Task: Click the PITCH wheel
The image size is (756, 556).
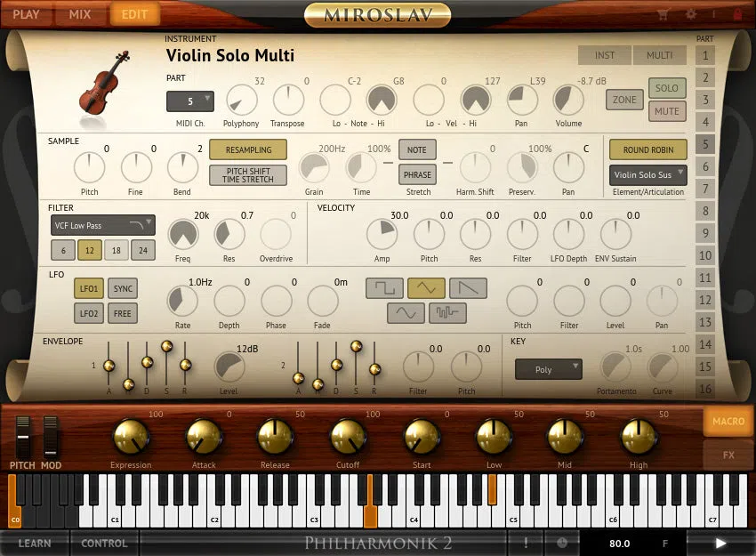Action: pos(22,437)
